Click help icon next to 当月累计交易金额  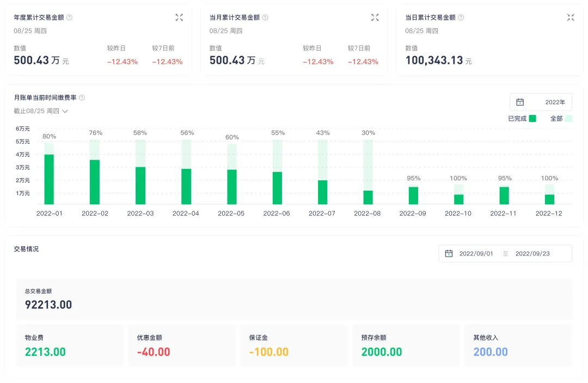(265, 17)
